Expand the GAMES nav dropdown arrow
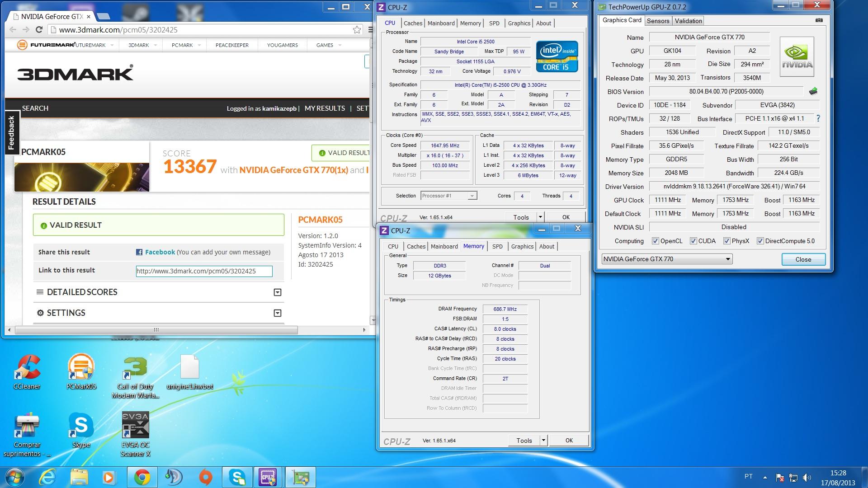 point(340,45)
